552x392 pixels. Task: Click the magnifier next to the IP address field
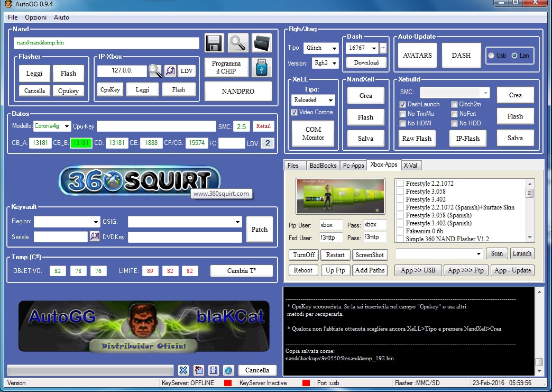pyautogui.click(x=155, y=71)
